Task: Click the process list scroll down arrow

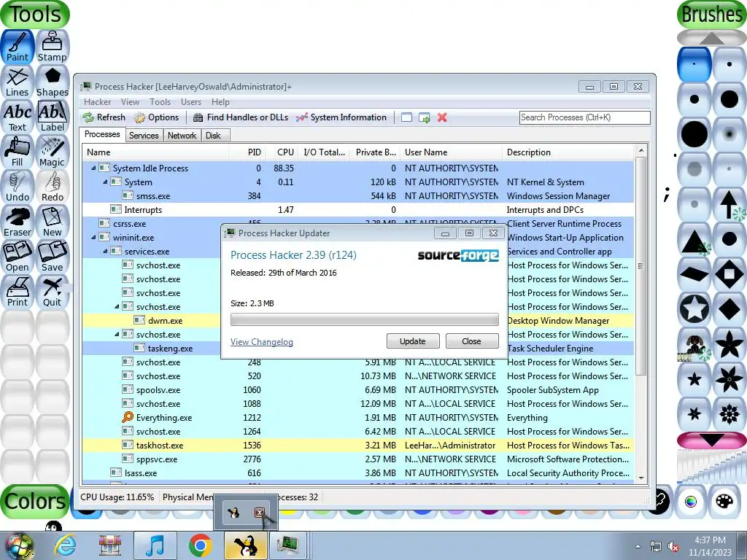Action: (641, 478)
